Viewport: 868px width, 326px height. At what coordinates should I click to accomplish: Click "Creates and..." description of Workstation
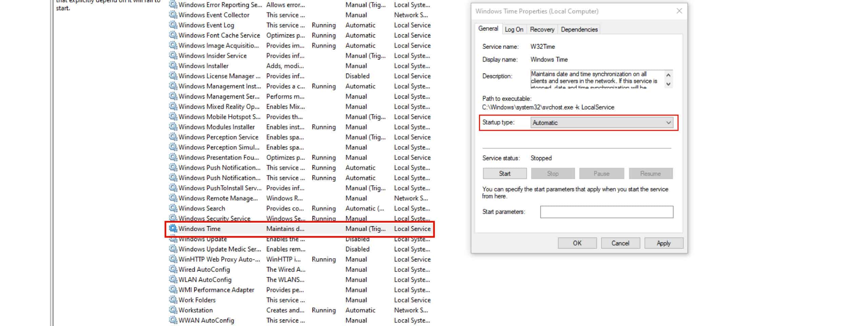pos(285,310)
